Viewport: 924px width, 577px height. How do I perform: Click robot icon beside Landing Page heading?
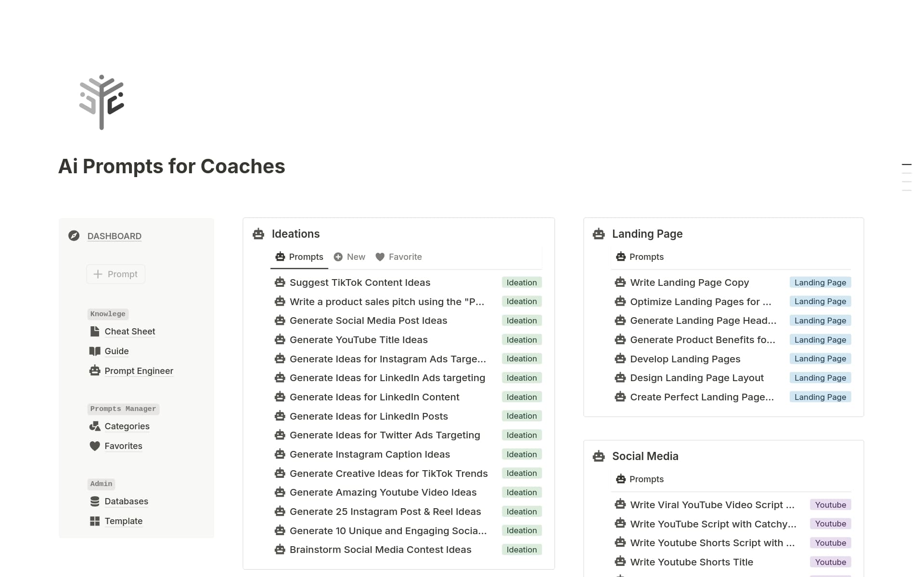[599, 234]
